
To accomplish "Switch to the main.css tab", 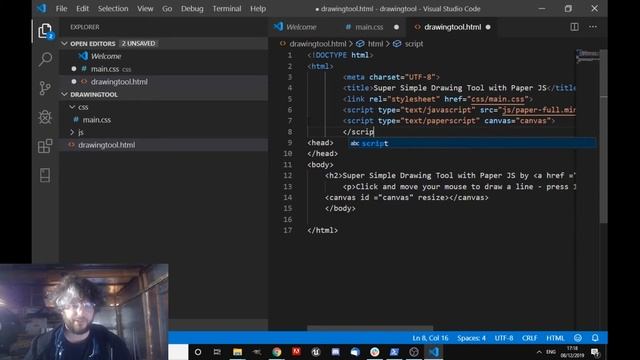I will [x=369, y=27].
